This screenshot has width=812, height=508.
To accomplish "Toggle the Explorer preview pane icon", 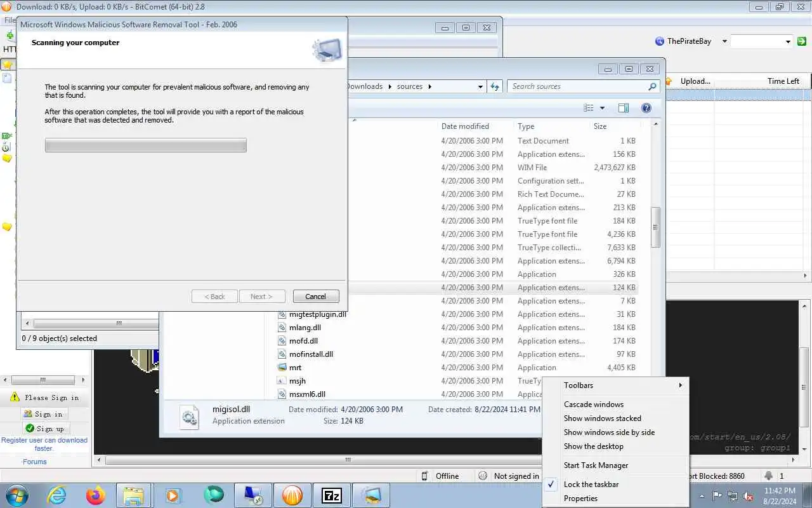I will [624, 108].
